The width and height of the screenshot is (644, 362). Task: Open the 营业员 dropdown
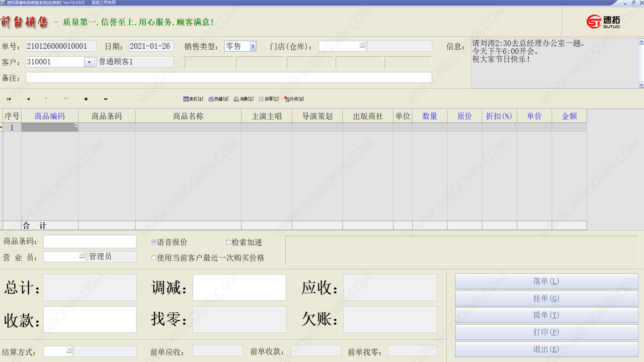pyautogui.click(x=82, y=256)
